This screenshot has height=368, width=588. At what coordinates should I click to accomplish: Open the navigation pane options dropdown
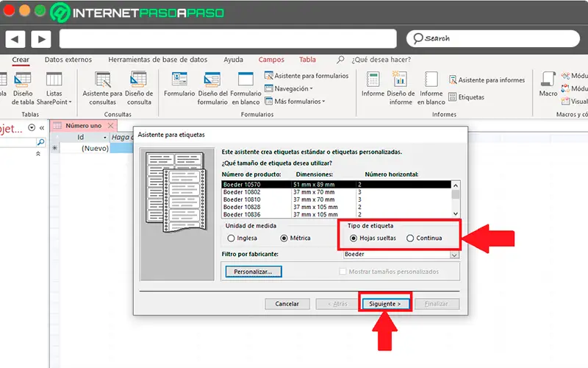point(32,127)
